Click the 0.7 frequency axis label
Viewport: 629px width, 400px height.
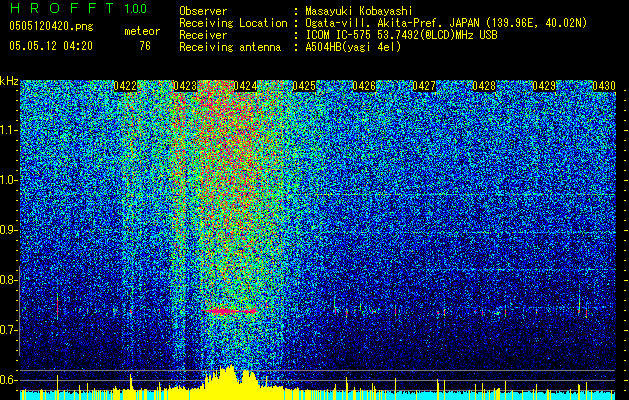coord(7,330)
